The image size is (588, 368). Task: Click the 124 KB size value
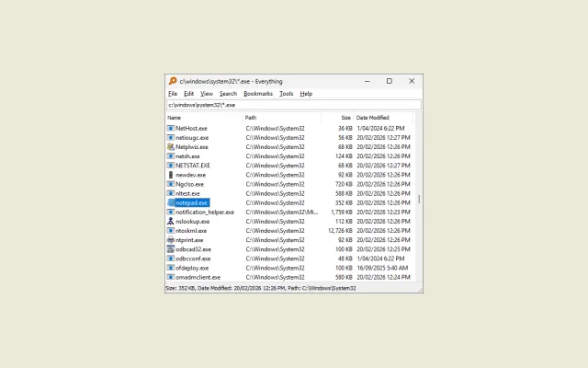pos(345,156)
